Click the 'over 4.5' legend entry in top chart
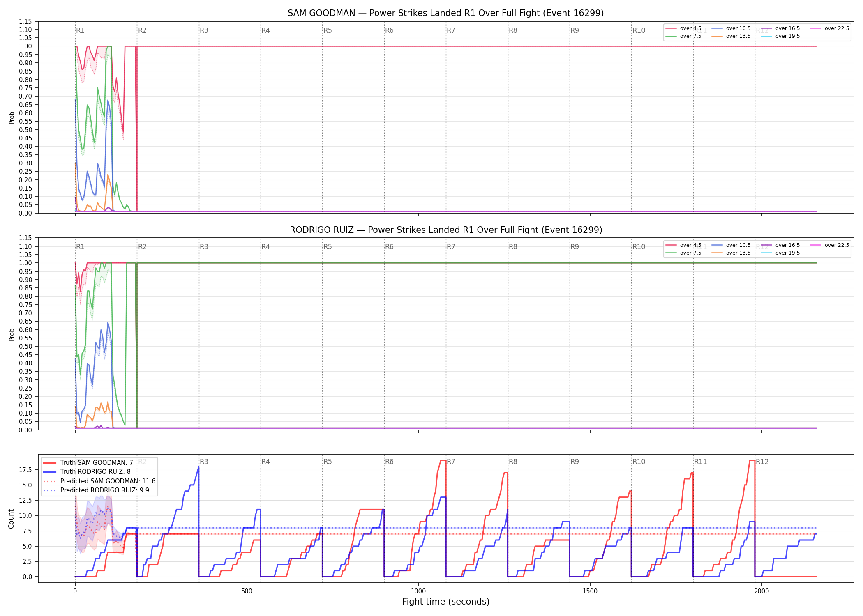The width and height of the screenshot is (863, 616). tap(683, 28)
